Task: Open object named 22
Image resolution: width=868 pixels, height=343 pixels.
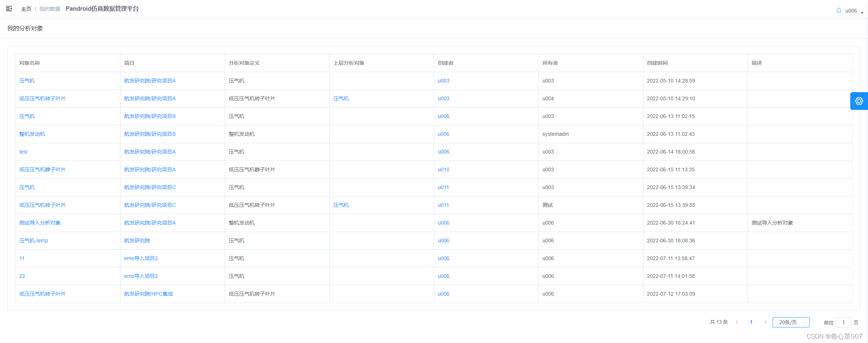Action: click(x=22, y=276)
